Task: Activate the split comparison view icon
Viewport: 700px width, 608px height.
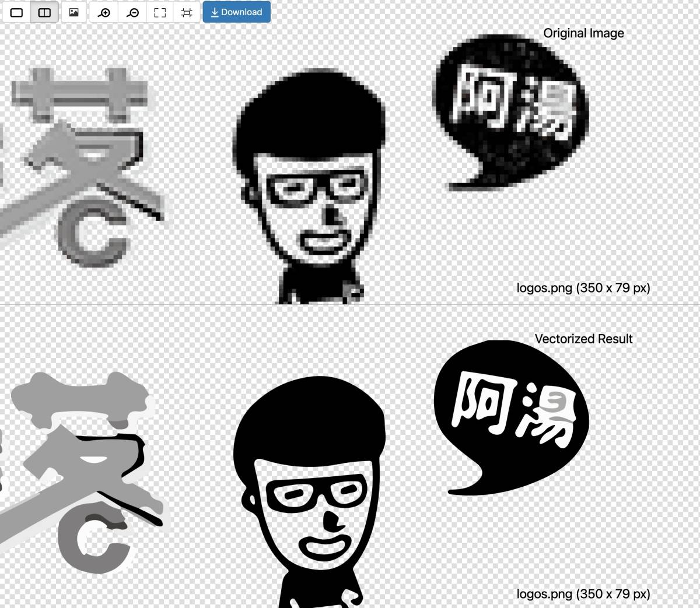Action: [44, 12]
